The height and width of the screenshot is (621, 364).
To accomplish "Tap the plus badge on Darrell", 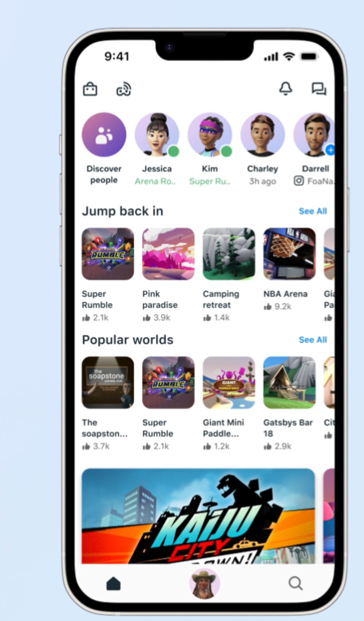I will click(330, 150).
